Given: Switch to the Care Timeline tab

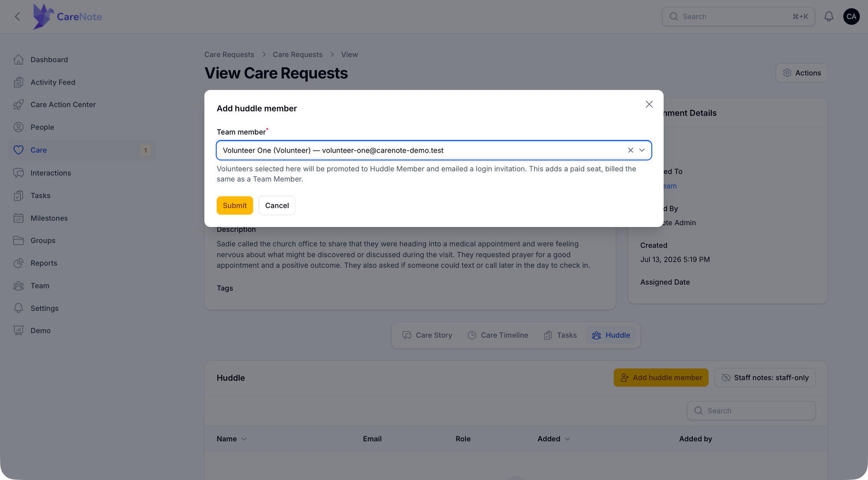Looking at the screenshot, I should click(x=498, y=335).
